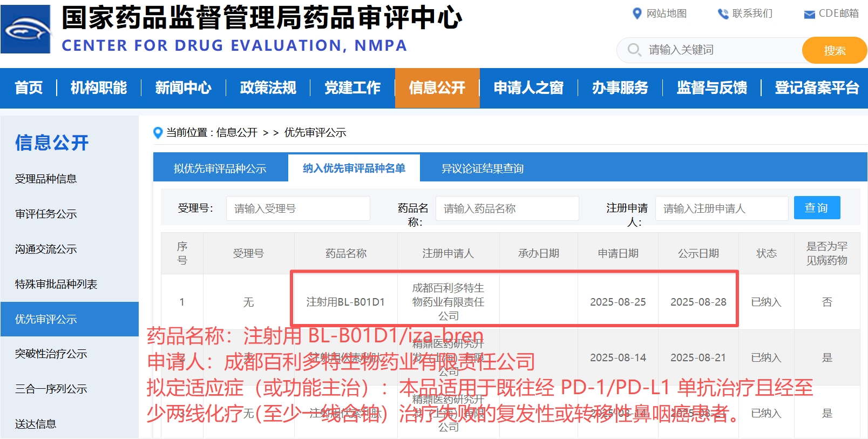Screen dimensions: 868x439
Task: Click the orange 搜索 button
Action: point(834,50)
